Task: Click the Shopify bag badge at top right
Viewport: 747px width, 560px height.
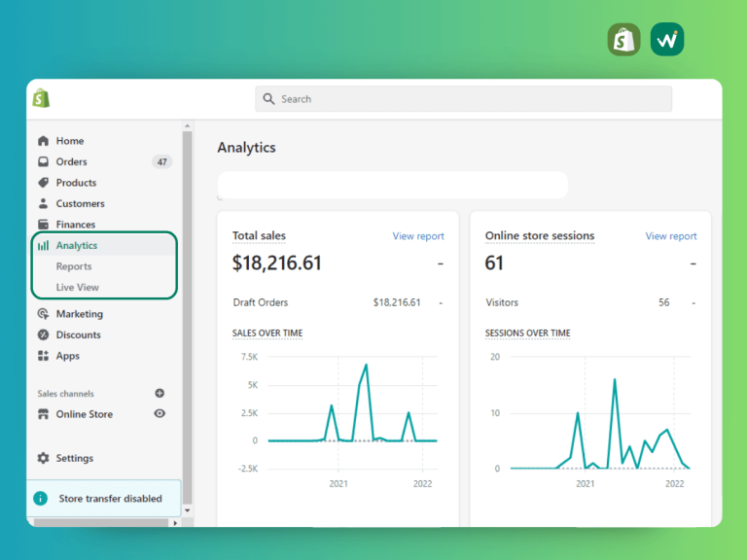Action: 624,40
